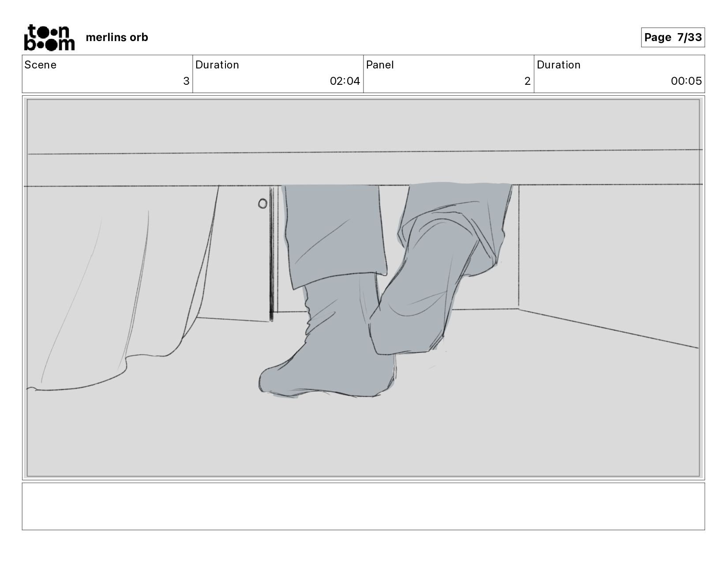Select the panel number '2'

(527, 81)
